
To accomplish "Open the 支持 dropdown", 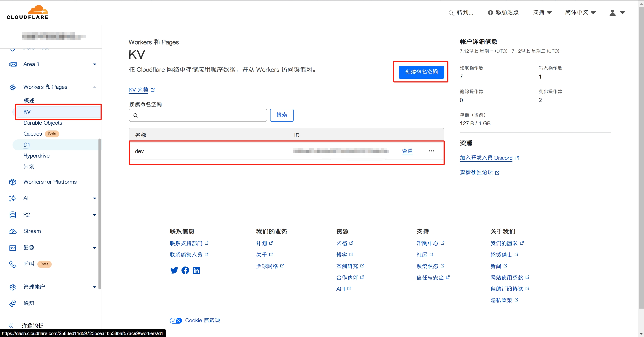I will click(542, 13).
